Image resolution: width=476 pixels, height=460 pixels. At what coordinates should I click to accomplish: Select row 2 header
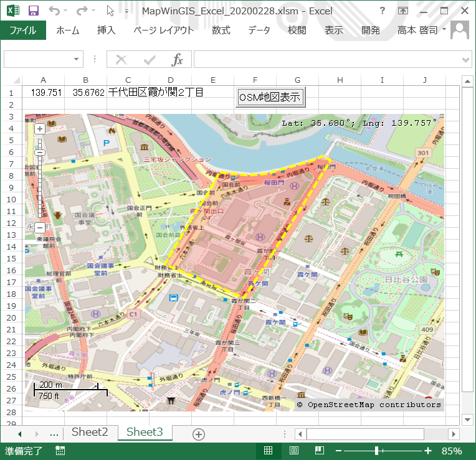coord(11,105)
